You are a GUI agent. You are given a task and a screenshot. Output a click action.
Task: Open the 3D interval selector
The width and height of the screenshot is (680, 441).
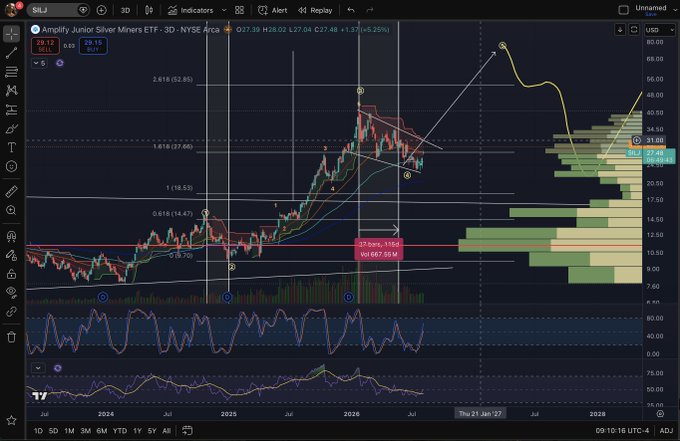click(x=125, y=10)
